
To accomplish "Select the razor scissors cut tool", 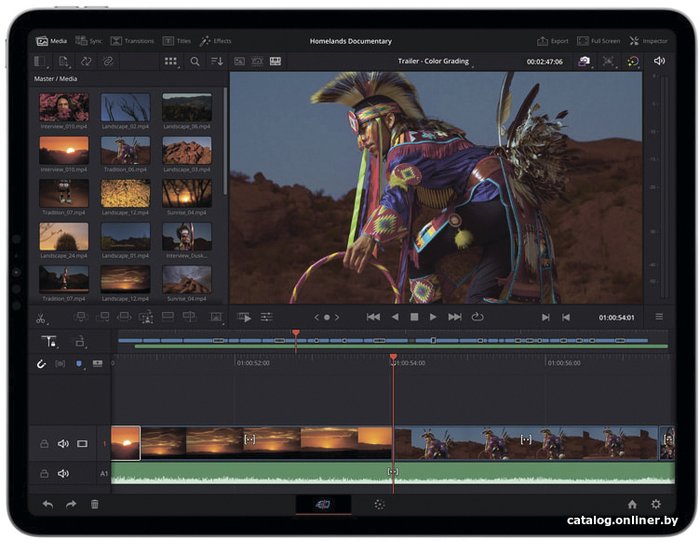I will (41, 318).
